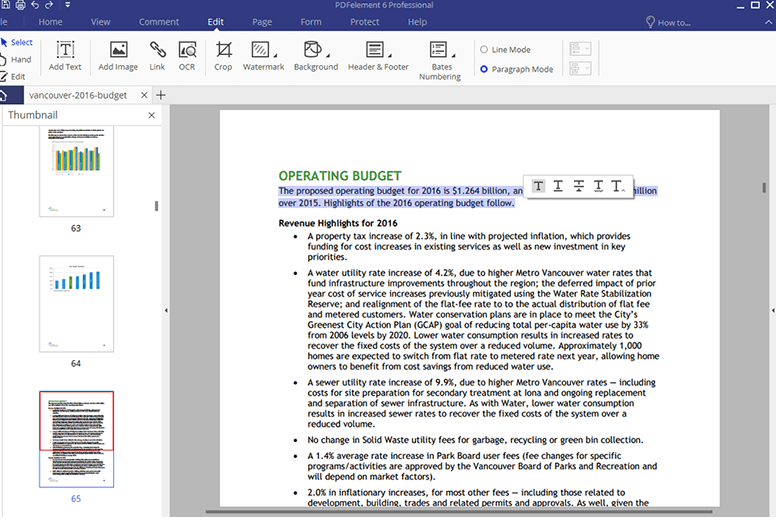This screenshot has height=527, width=776.
Task: Click the underline text icon in popup
Action: [x=558, y=187]
